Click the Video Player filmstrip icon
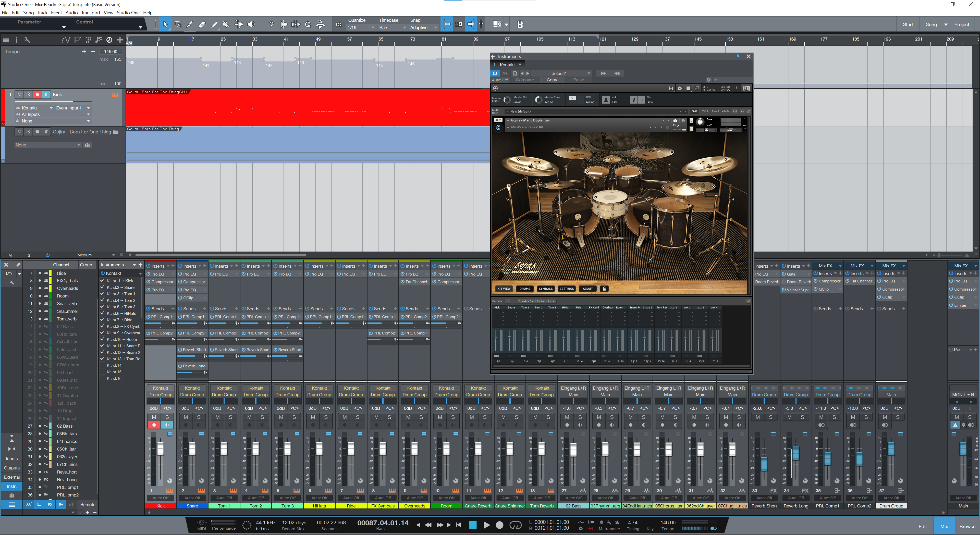The width and height of the screenshot is (980, 535). (520, 25)
